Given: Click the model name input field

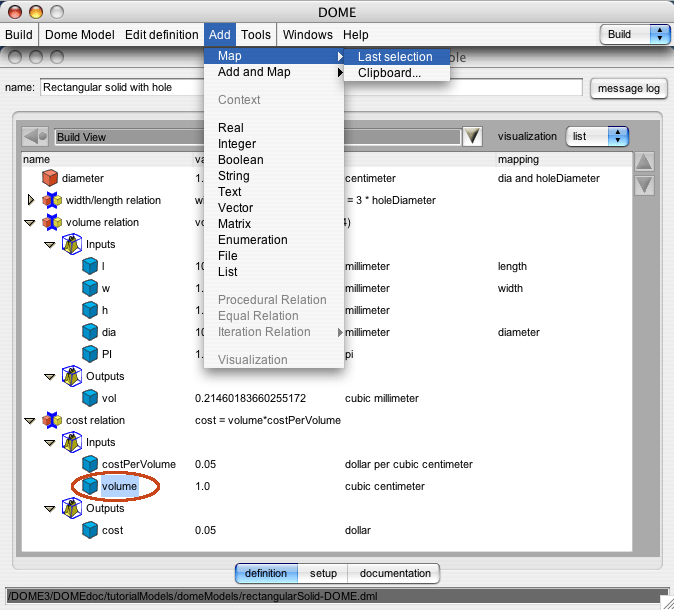Looking at the screenshot, I should click(311, 87).
